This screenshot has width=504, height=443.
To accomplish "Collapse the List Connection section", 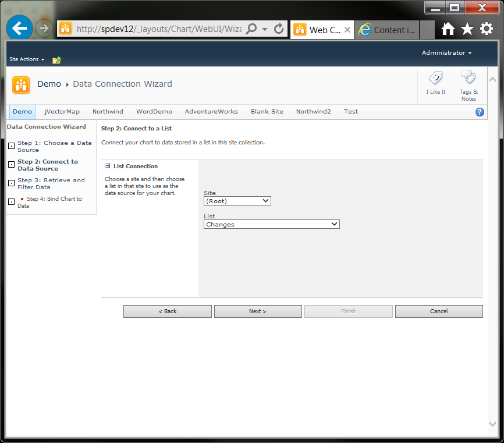I will point(107,166).
